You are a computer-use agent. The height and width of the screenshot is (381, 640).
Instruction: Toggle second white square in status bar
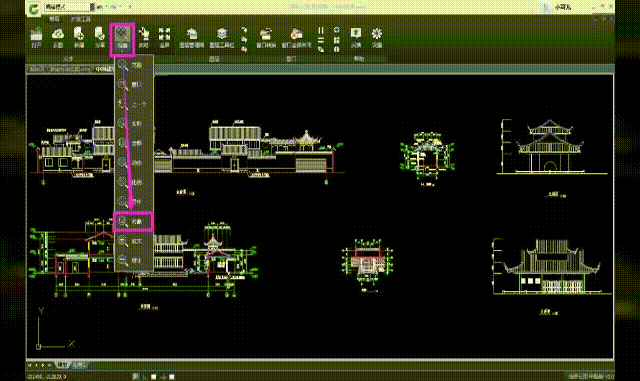172,377
